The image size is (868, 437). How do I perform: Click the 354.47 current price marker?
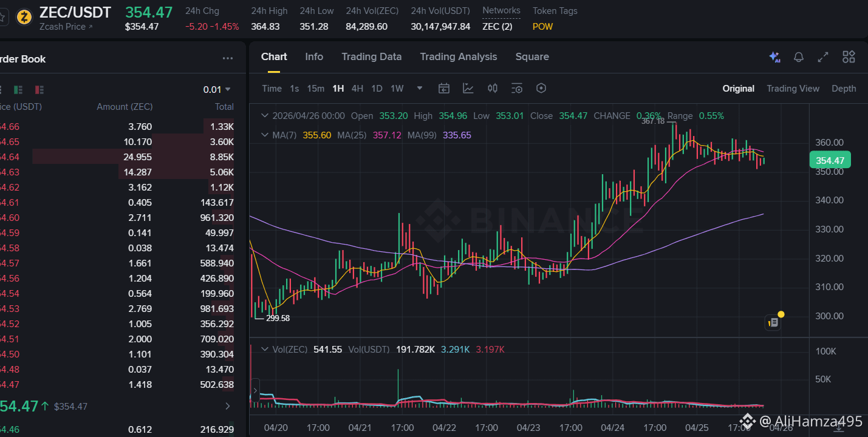point(830,160)
